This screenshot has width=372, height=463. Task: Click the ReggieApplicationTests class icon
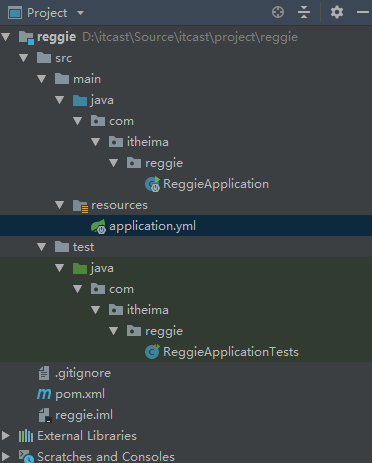153,352
